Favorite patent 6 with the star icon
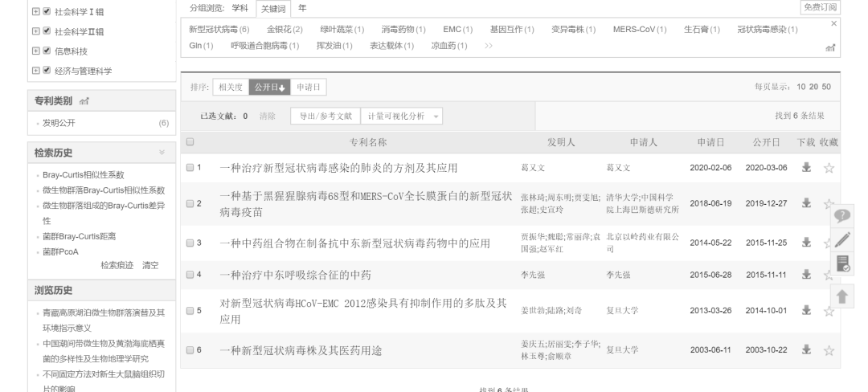 pyautogui.click(x=829, y=350)
